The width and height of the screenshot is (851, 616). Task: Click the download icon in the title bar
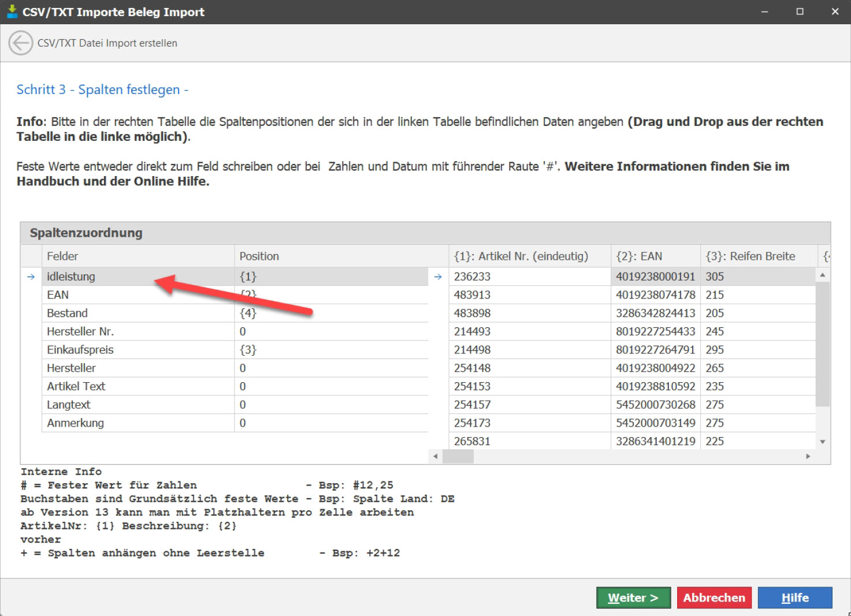tap(12, 12)
